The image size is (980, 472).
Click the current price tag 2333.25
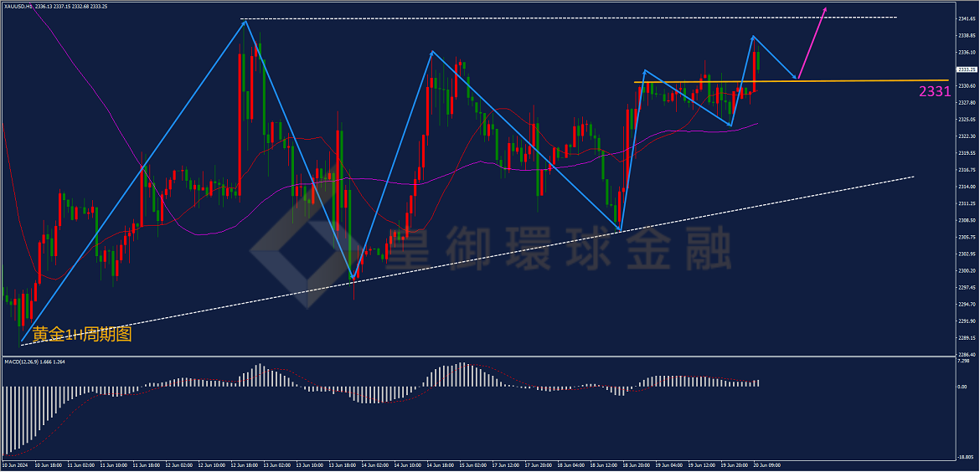967,69
